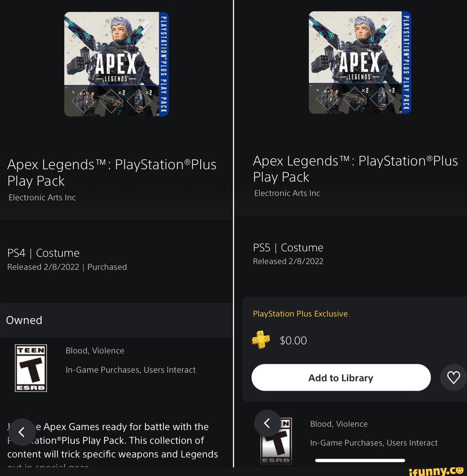Click the Owned status banner
This screenshot has width=467, height=476.
pos(24,320)
